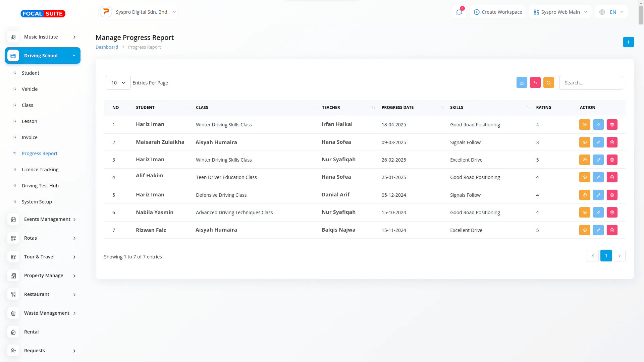Open Licence Tracking in sidebar
This screenshot has height=362, width=644.
[x=40, y=170]
